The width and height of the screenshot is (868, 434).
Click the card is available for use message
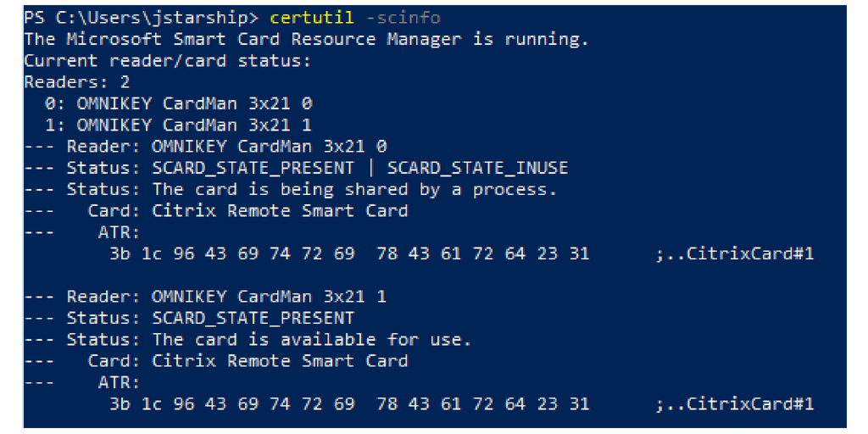click(x=311, y=339)
